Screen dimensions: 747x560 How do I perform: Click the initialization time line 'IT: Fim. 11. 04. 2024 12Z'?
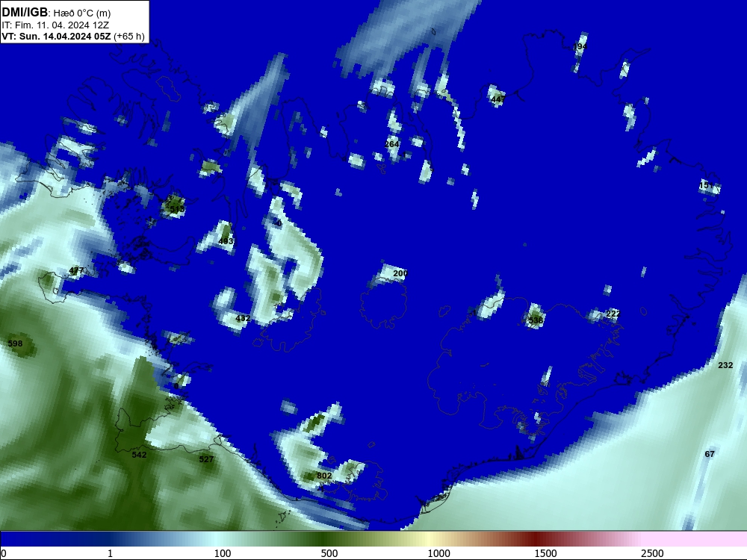(56, 25)
